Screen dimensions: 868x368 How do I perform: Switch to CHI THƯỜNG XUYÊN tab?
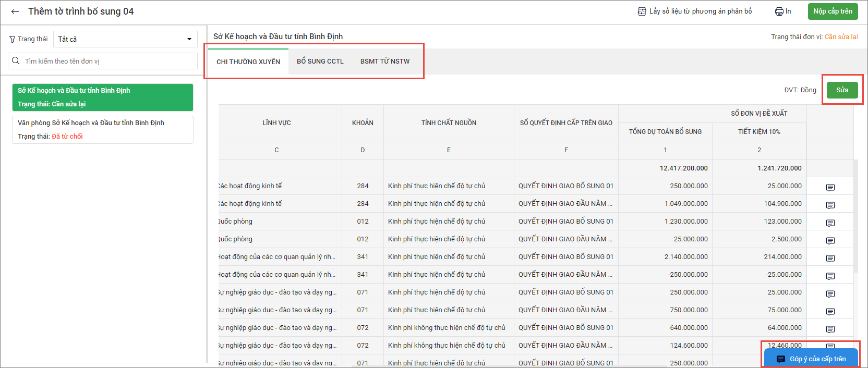point(248,62)
